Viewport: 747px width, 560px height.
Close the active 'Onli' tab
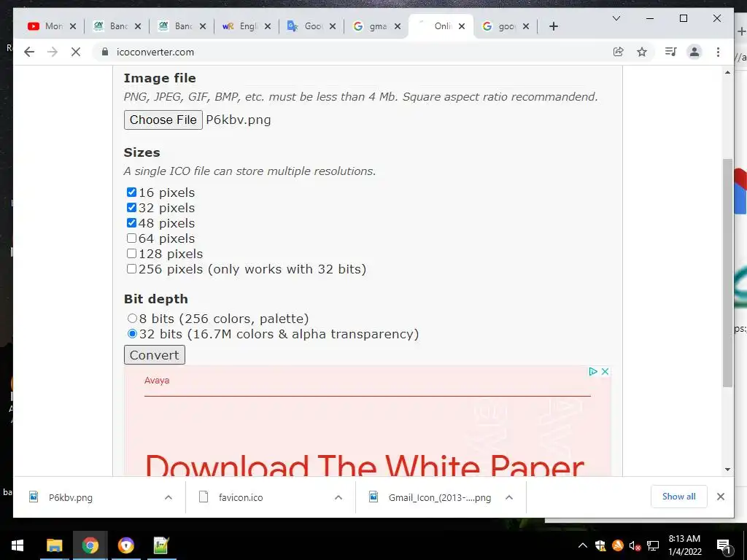pos(462,26)
